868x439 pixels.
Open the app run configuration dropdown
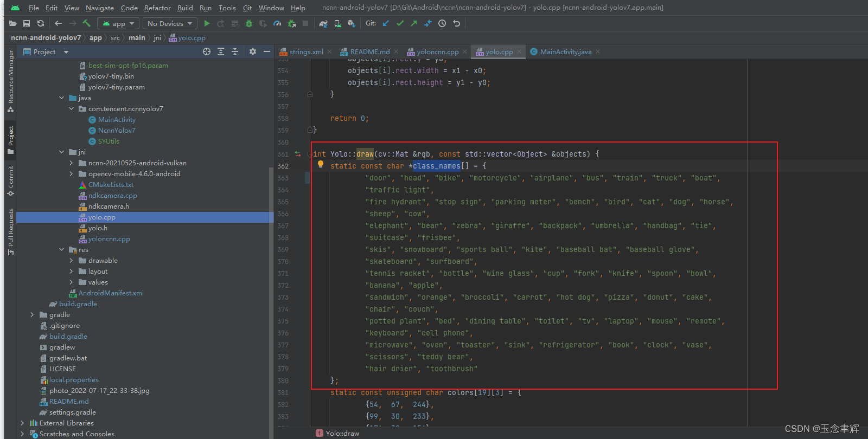click(119, 23)
